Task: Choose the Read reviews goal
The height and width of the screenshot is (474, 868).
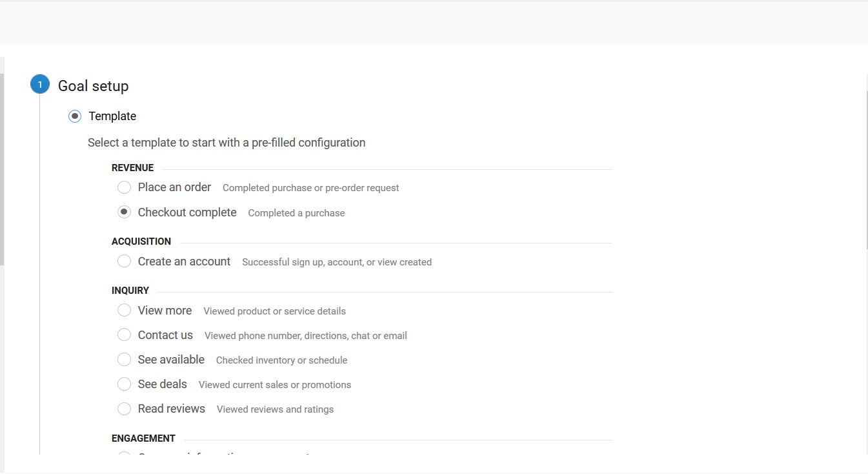Action: coord(124,408)
